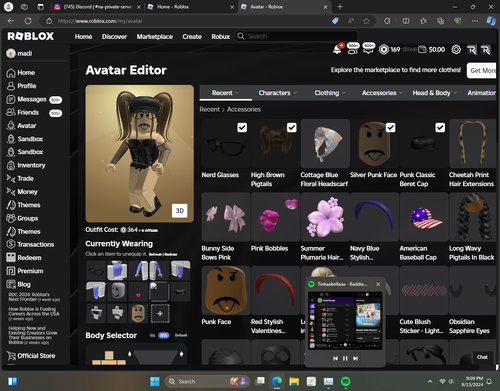Switch avatar preview to 3D
The image size is (500, 391).
coord(180,211)
